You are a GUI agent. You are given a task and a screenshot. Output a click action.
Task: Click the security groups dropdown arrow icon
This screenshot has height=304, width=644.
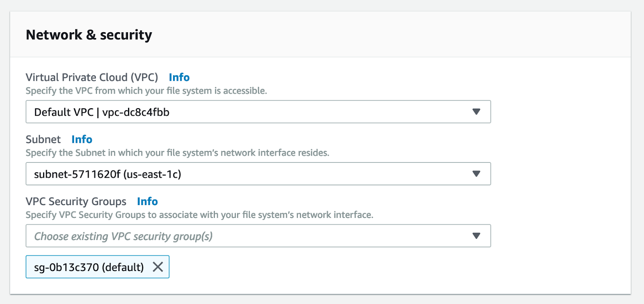coord(476,236)
